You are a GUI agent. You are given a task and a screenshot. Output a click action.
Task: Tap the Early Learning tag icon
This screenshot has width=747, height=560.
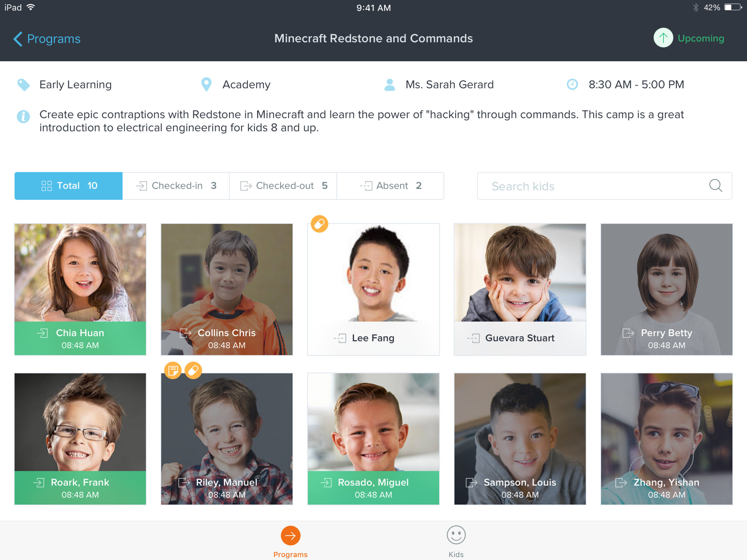pyautogui.click(x=23, y=84)
